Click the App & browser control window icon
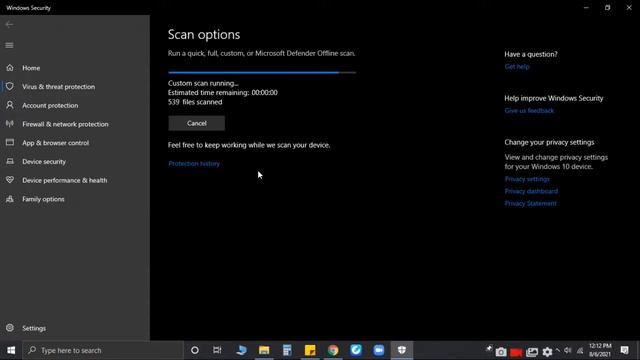 (10, 142)
